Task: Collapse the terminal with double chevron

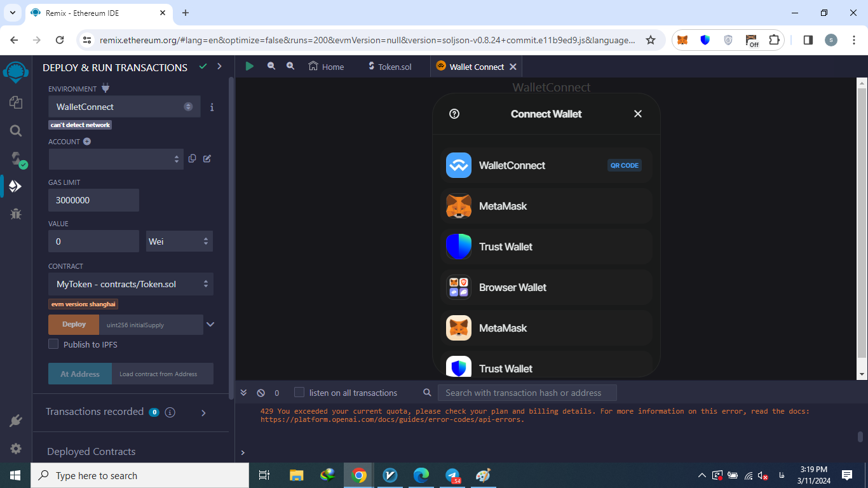Action: pos(243,393)
